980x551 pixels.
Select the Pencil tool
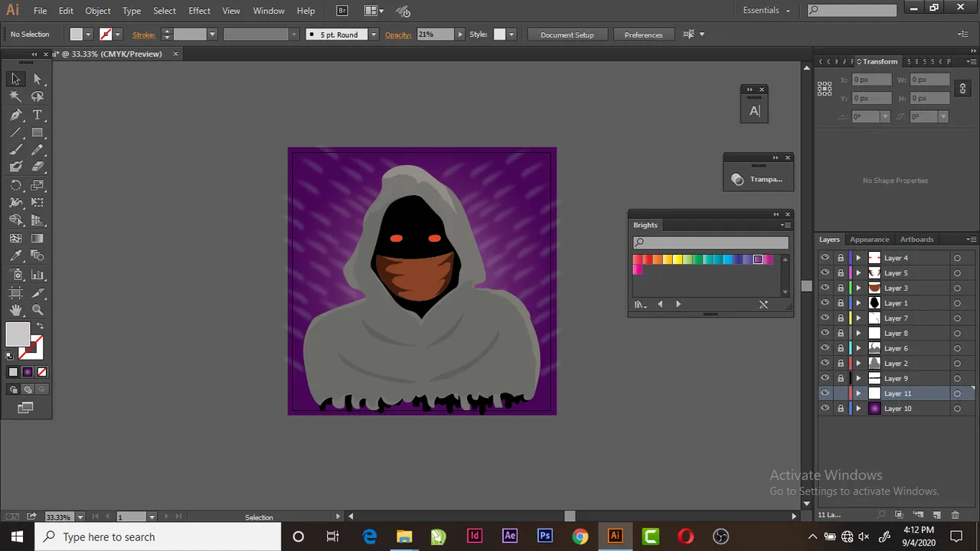click(x=38, y=150)
